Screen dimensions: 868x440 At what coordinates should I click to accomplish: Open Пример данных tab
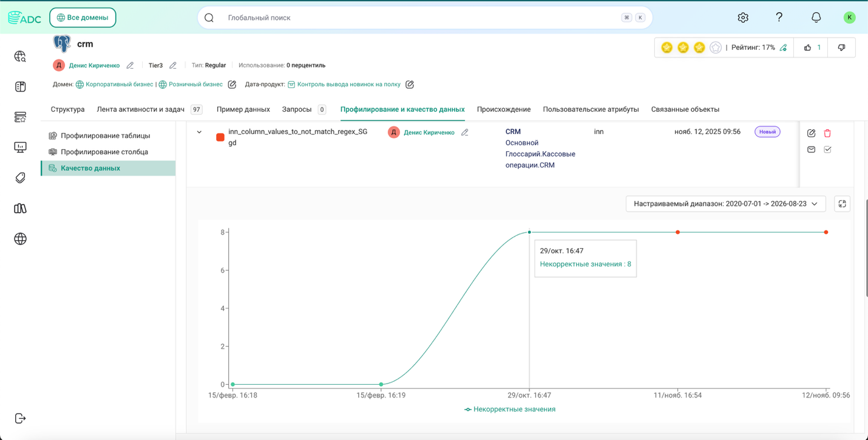(x=243, y=109)
